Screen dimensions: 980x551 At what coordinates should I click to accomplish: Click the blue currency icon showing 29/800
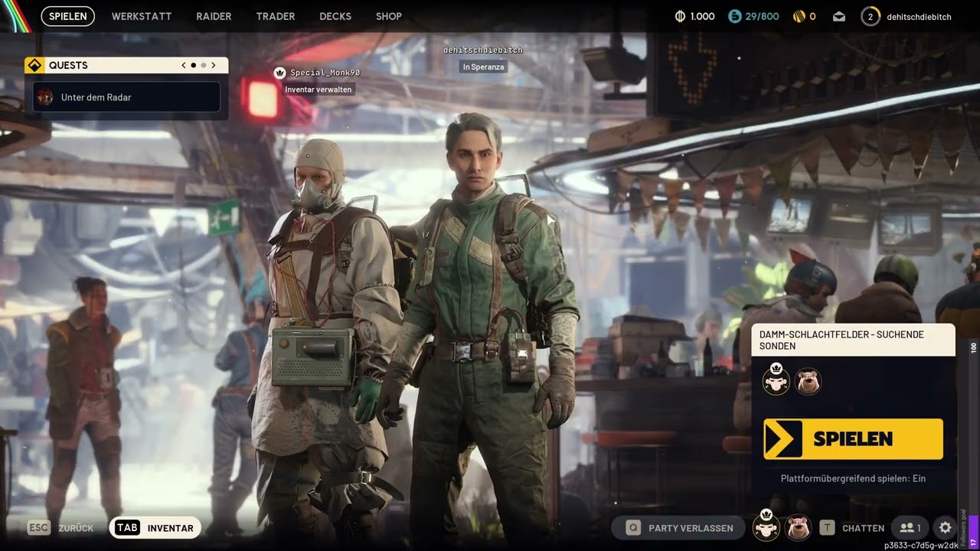(x=735, y=16)
